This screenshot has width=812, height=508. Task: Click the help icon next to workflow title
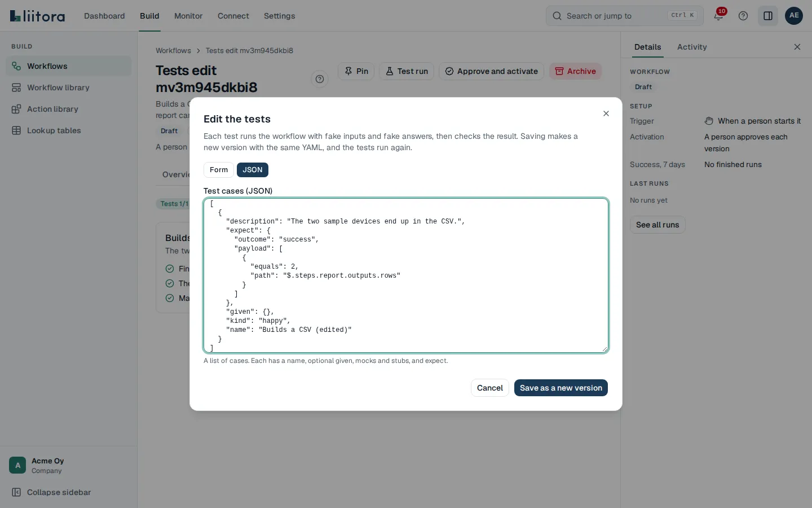pyautogui.click(x=320, y=79)
